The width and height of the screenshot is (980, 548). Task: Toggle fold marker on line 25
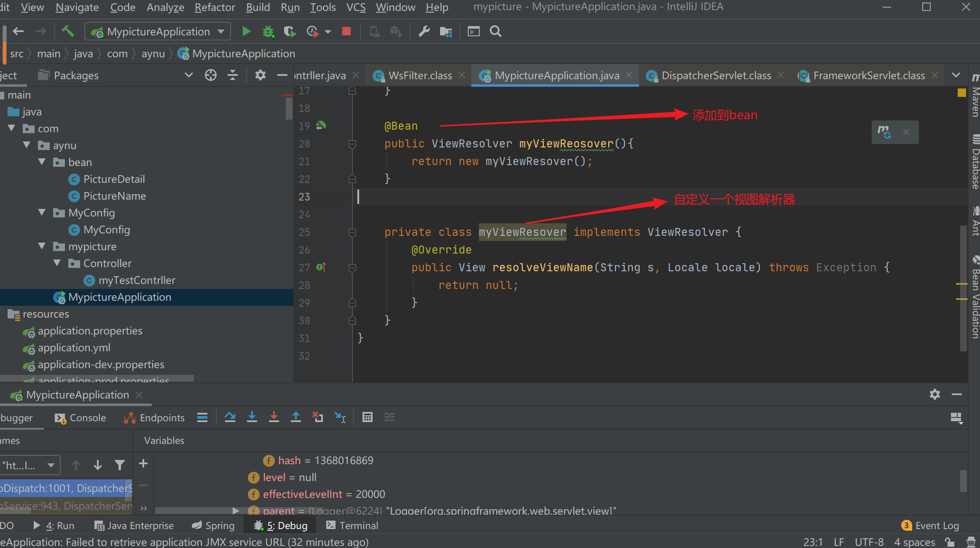pos(352,232)
